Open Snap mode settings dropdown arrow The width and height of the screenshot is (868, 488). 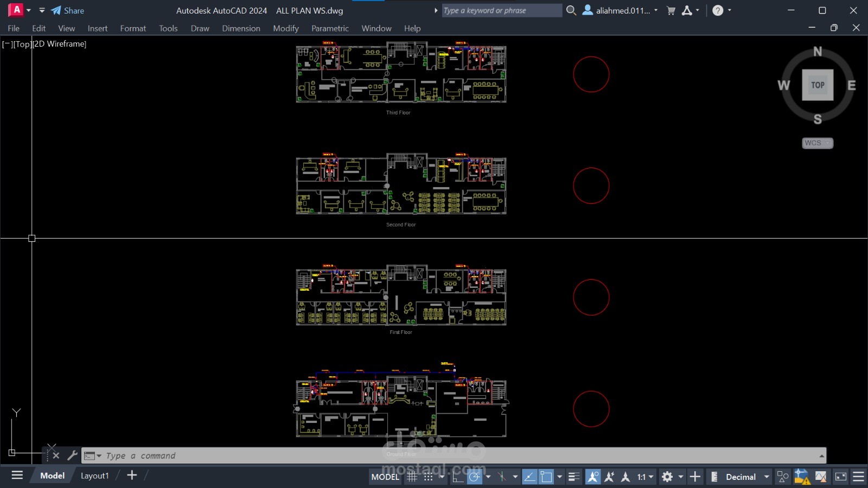click(442, 477)
